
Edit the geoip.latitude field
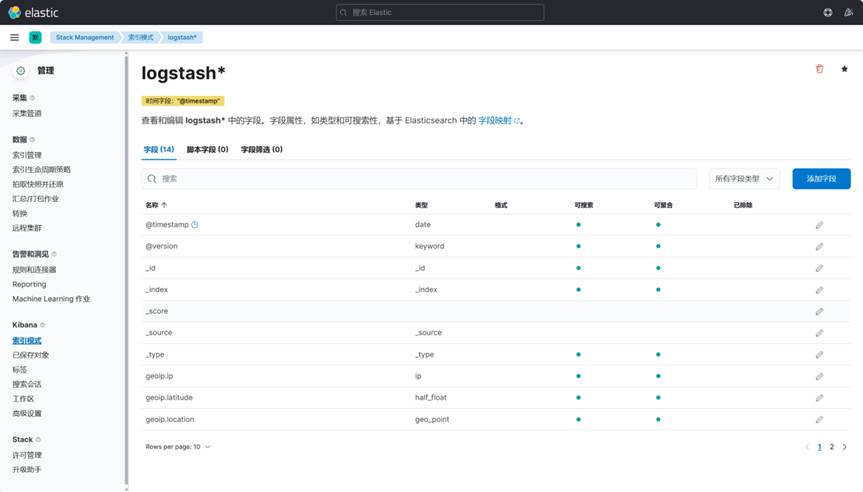click(x=820, y=398)
